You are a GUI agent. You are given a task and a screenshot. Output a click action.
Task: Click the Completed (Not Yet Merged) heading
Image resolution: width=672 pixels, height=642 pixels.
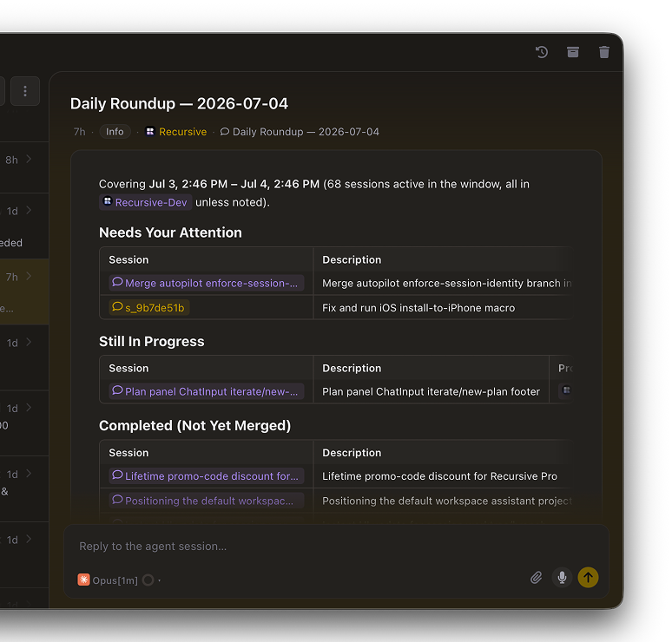tap(195, 426)
